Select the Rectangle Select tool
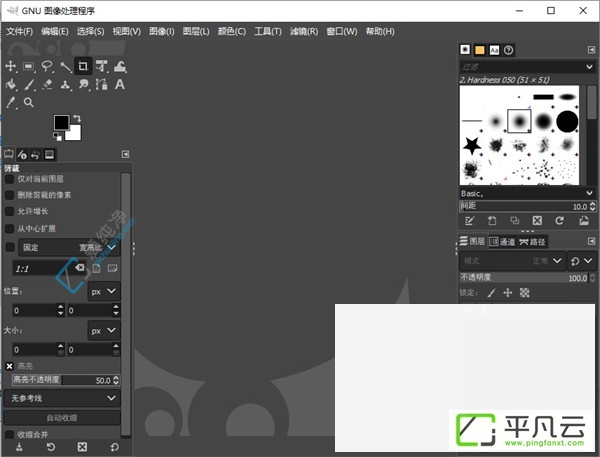Viewport: 600px width, 457px height. 29,67
